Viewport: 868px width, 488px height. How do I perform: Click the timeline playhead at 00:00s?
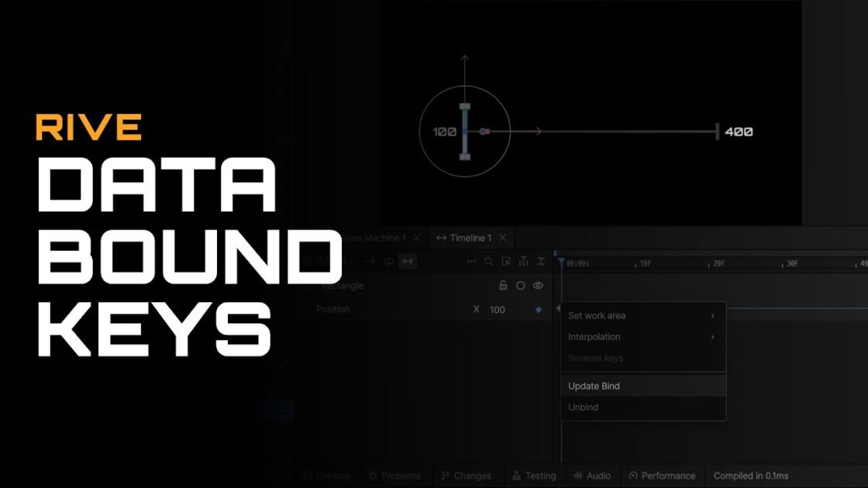[x=561, y=262]
